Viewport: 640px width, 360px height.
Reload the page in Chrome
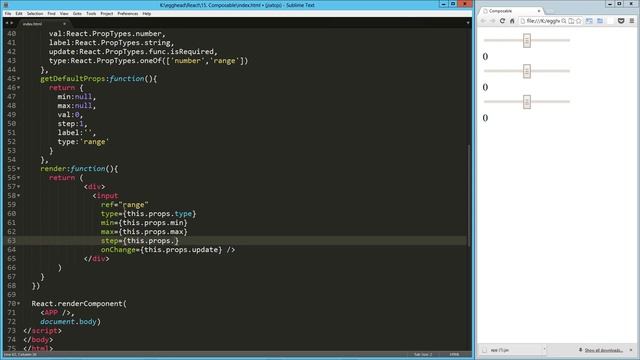(502, 21)
